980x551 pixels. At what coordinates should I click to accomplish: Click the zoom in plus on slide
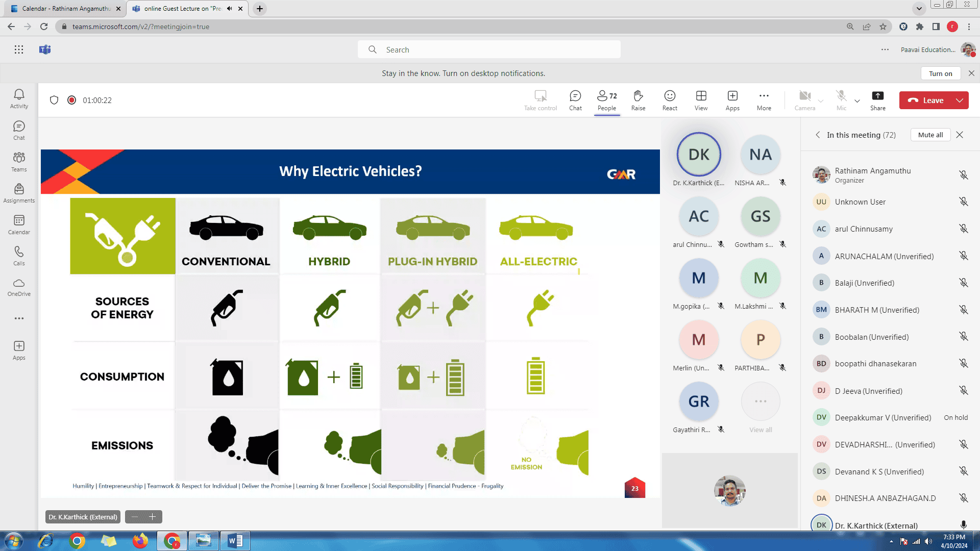point(152,517)
